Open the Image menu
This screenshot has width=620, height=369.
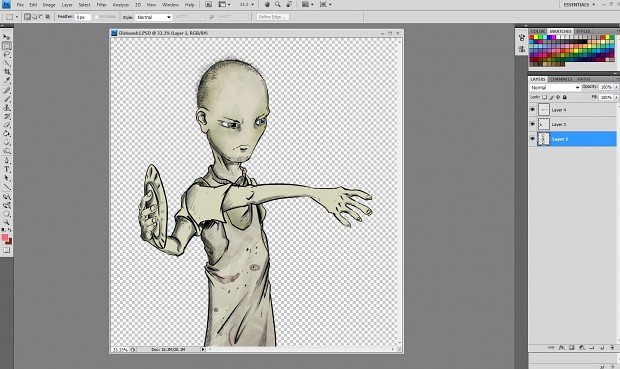pos(49,5)
